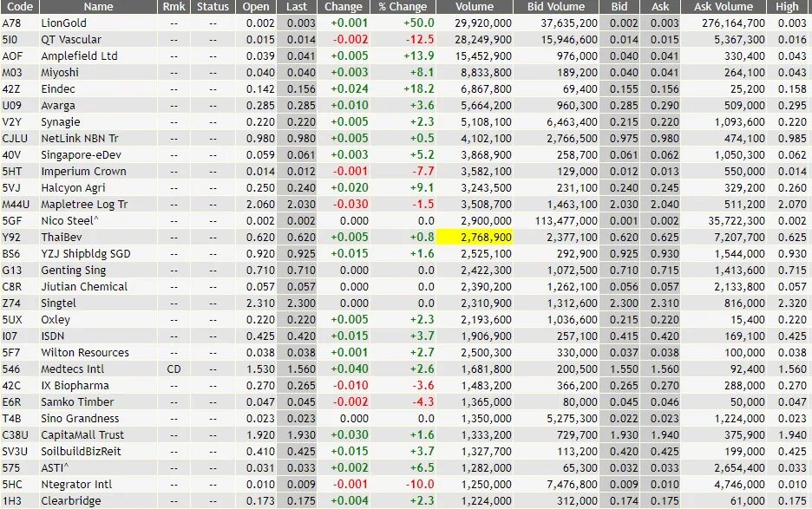The width and height of the screenshot is (812, 509).
Task: Select the LionGold stock name
Action: [x=63, y=23]
